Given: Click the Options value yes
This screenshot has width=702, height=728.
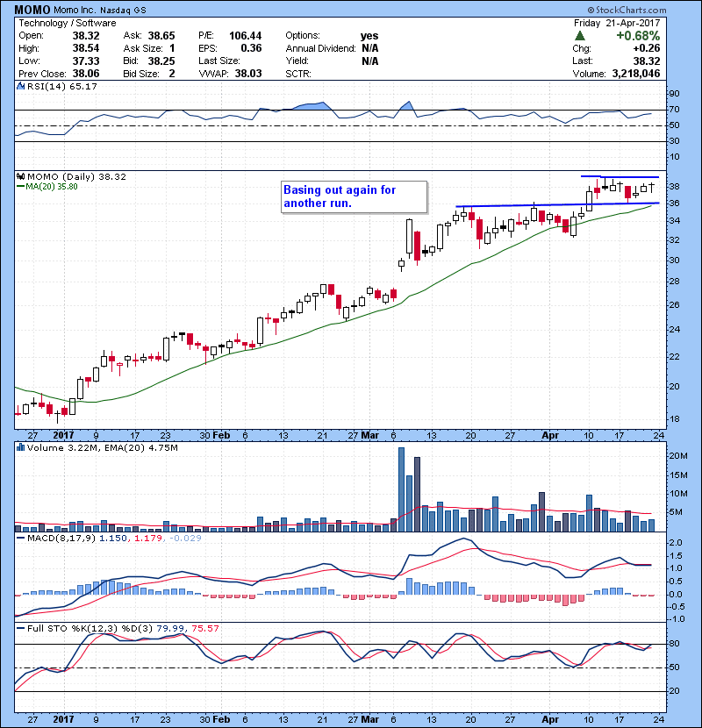Looking at the screenshot, I should point(369,36).
